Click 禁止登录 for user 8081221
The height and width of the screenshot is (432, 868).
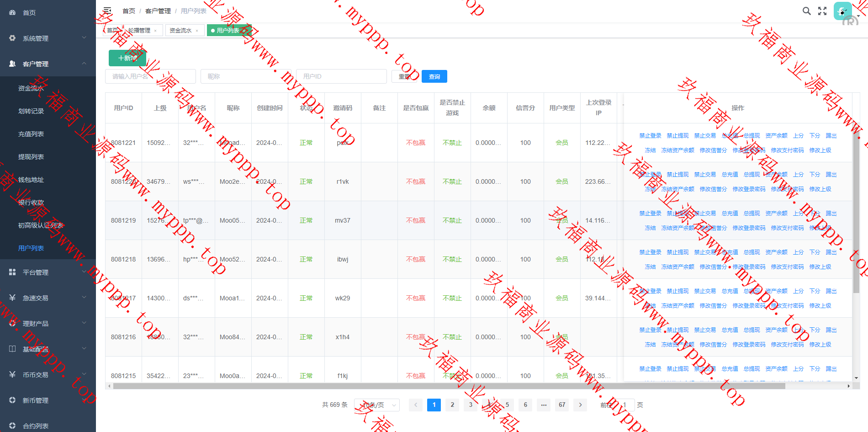(x=650, y=136)
